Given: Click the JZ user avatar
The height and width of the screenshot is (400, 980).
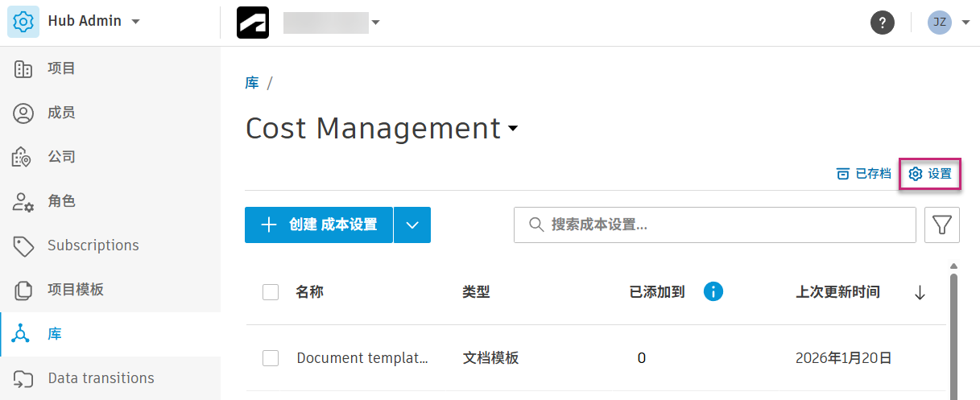Looking at the screenshot, I should click(939, 23).
